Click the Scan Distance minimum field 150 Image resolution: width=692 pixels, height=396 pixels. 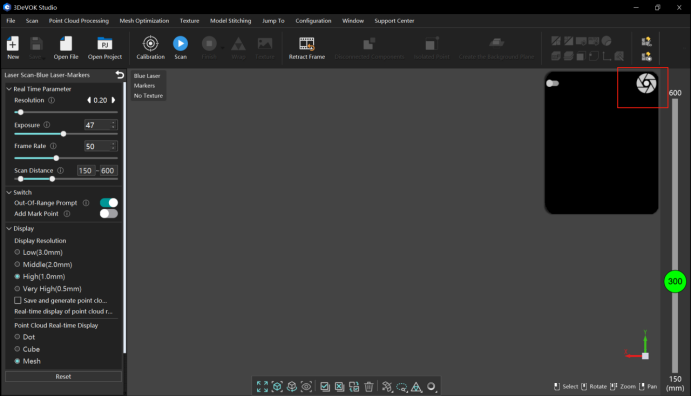[x=86, y=170]
